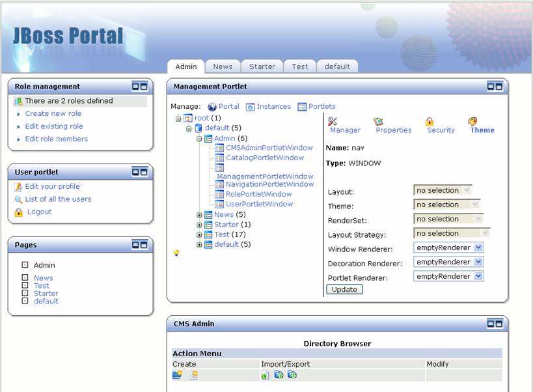
Task: Switch to the Admin tab
Action: click(x=186, y=66)
